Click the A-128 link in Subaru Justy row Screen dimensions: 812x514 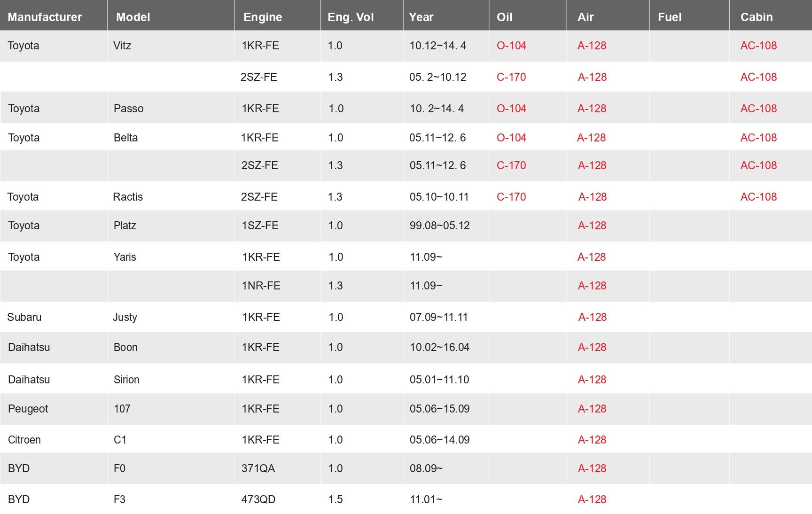(592, 317)
